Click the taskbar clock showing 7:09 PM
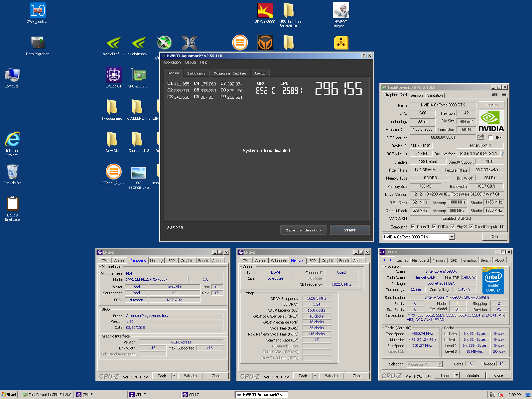 coord(515,395)
